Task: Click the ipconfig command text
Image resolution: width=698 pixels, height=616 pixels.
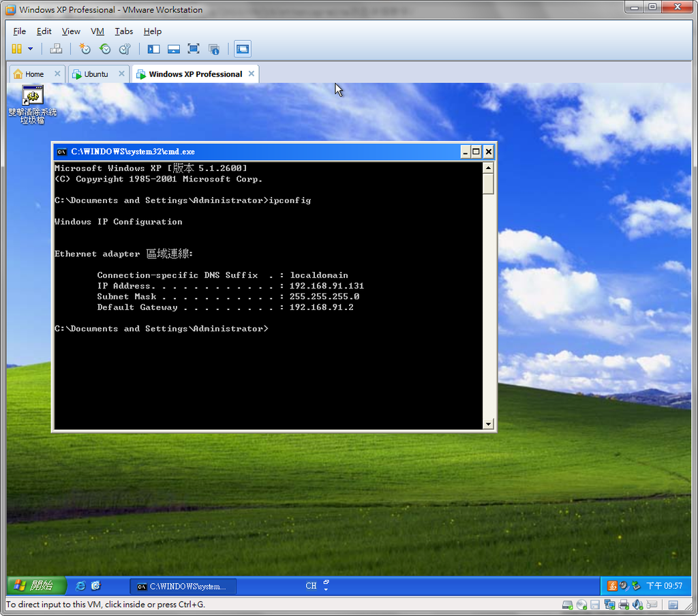Action: [290, 200]
